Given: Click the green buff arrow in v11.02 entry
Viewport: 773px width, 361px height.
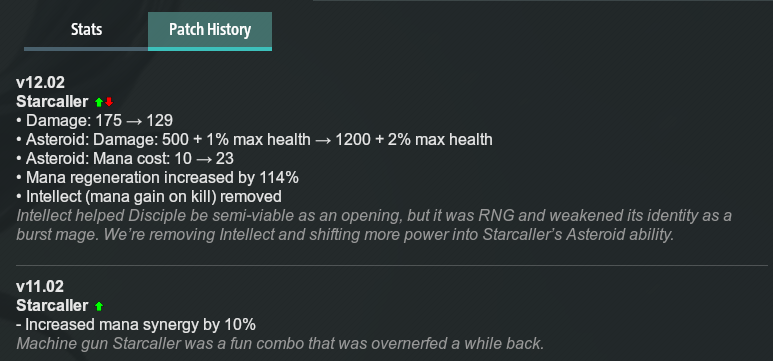Looking at the screenshot, I should tap(99, 306).
